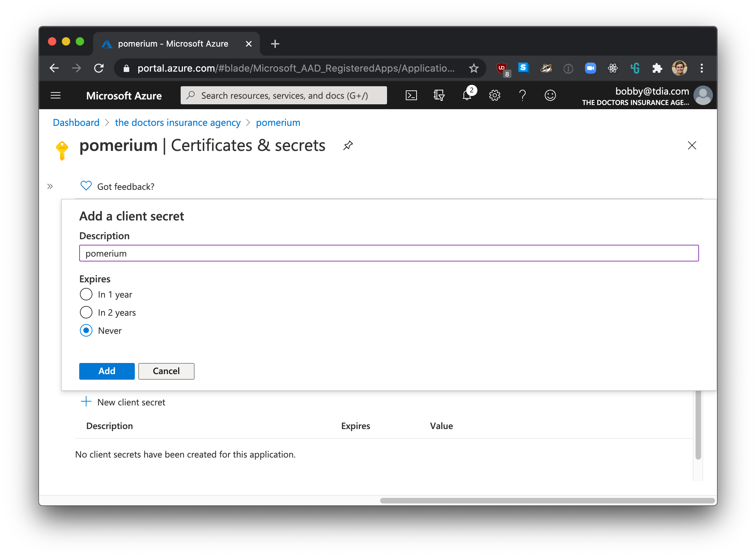Click Add to create the client secret
The image size is (756, 557).
107,371
